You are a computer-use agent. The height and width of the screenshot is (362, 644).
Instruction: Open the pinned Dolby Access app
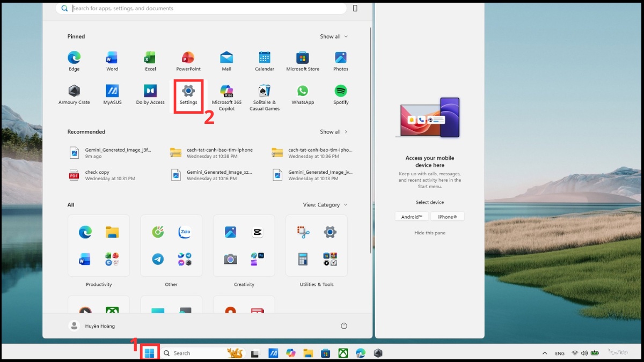click(x=150, y=94)
